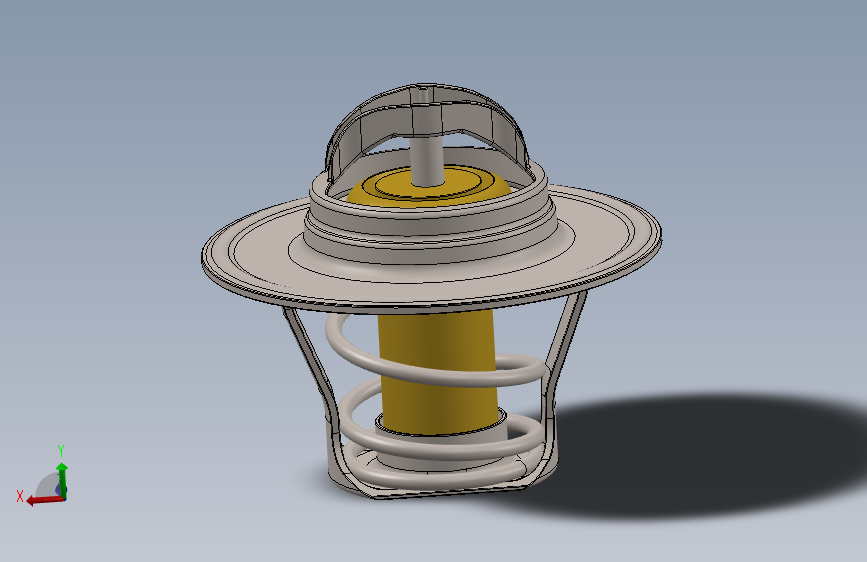Click the "X" label on the orientation triad

(20, 496)
